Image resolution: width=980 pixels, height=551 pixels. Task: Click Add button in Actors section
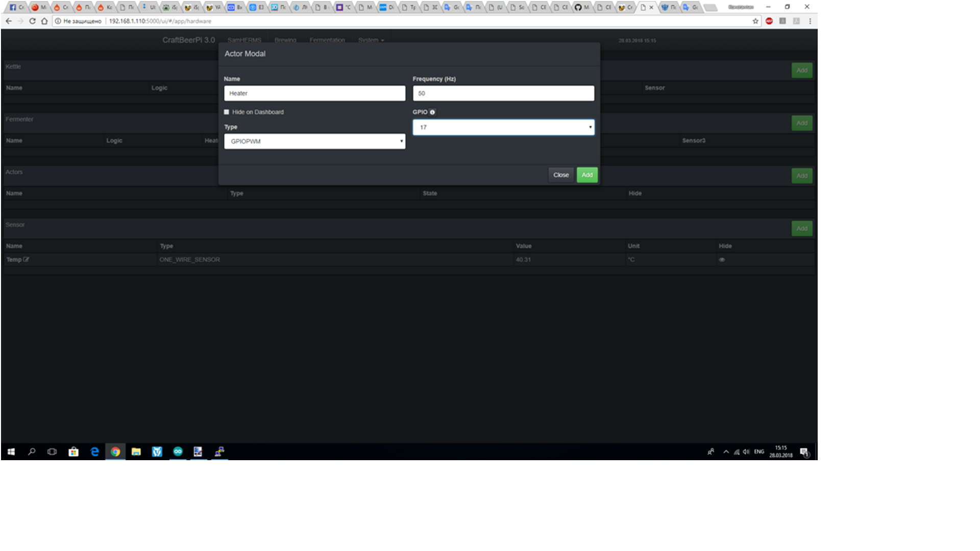click(802, 176)
